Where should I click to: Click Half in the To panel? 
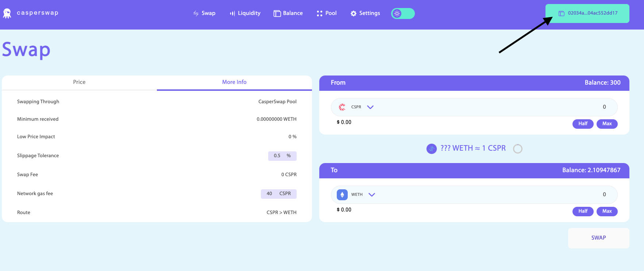pyautogui.click(x=583, y=211)
